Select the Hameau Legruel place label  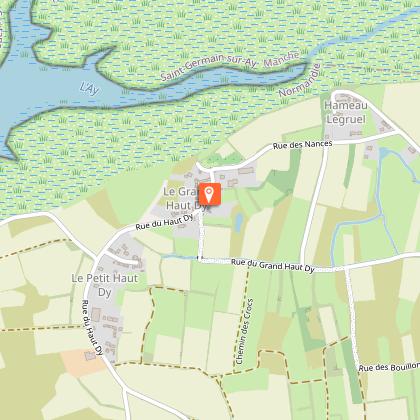point(346,112)
